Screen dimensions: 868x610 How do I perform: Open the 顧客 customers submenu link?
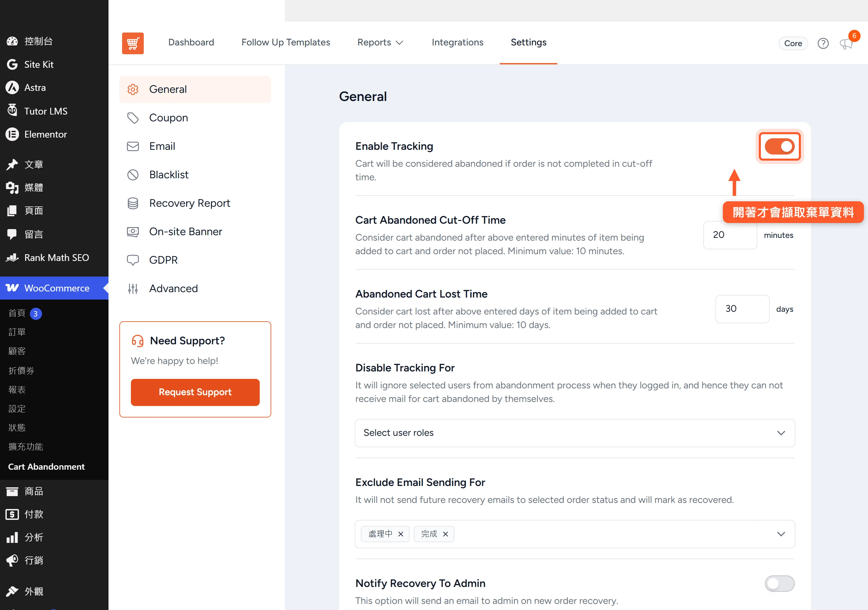pos(17,351)
